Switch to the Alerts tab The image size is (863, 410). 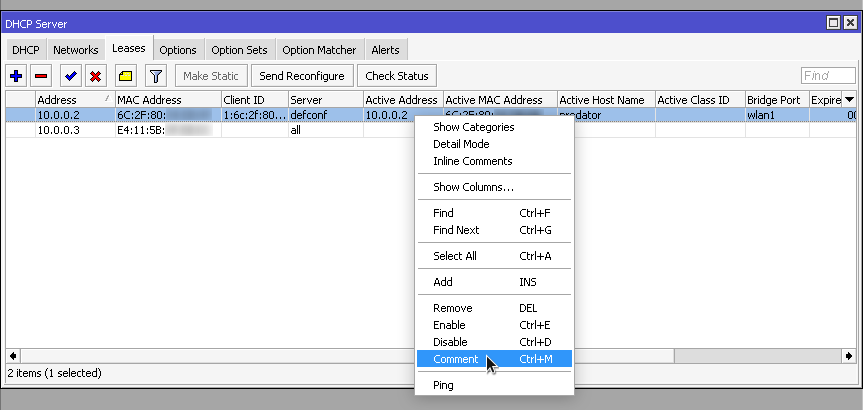[385, 50]
